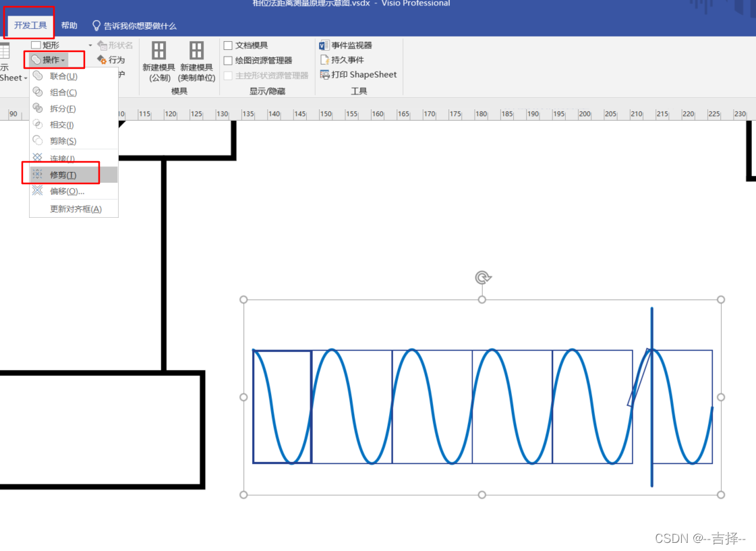The height and width of the screenshot is (551, 756).
Task: Toggle the 绘图资源管理器 checkbox
Action: point(228,60)
